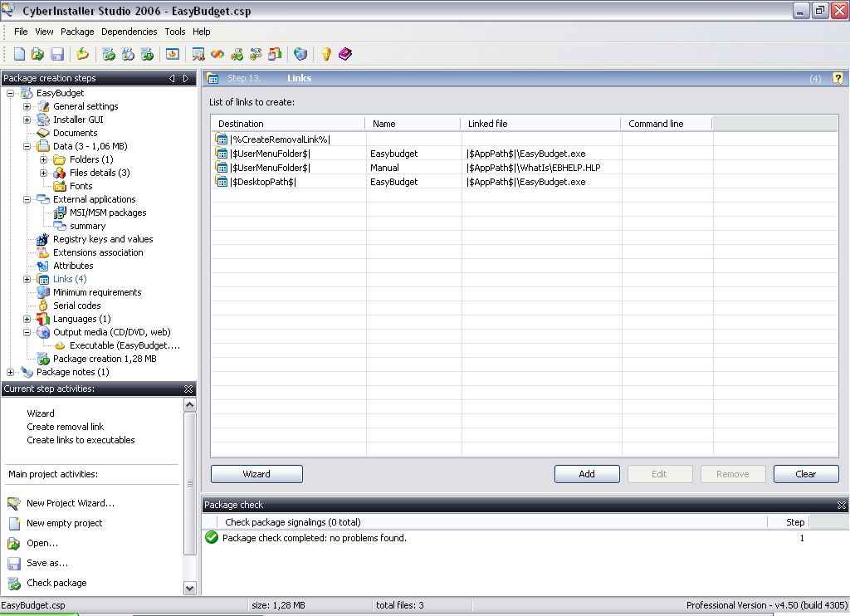Click the toolbar package icon with green checkmark
This screenshot has width=850, height=616.
coord(109,54)
